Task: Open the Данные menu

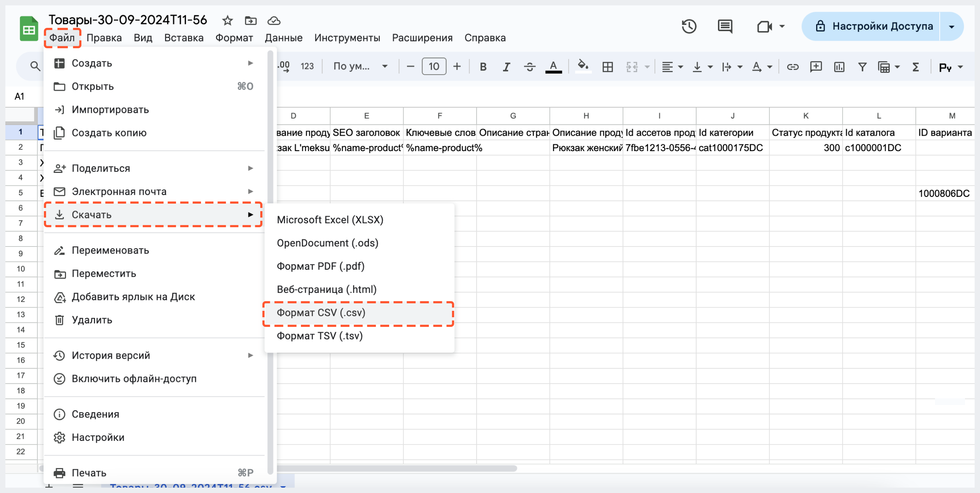Action: 283,38
